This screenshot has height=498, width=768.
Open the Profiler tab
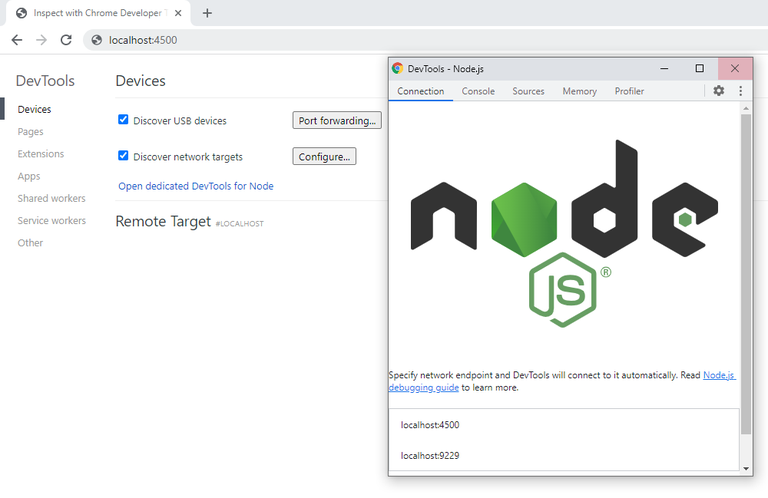(629, 91)
